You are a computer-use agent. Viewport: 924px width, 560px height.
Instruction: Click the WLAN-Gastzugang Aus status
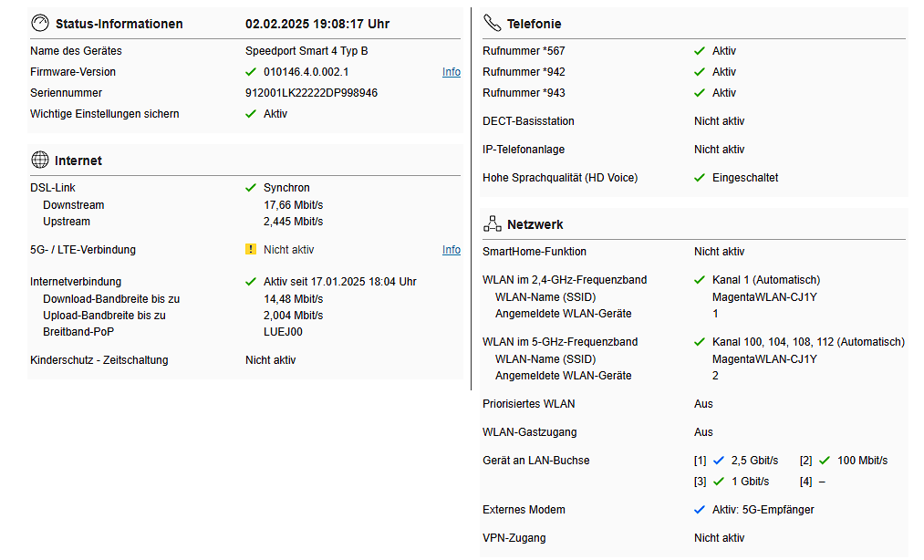(703, 432)
